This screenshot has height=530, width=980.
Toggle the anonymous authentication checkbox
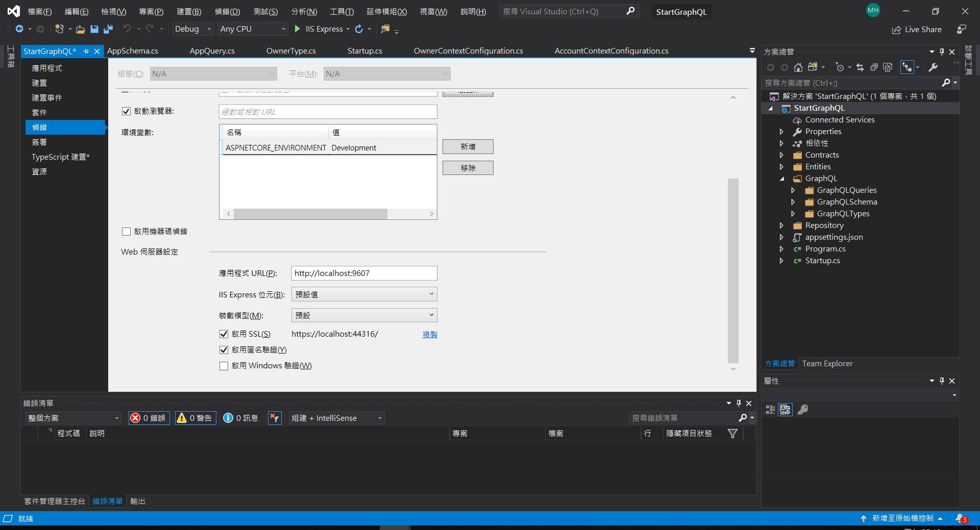tap(224, 350)
